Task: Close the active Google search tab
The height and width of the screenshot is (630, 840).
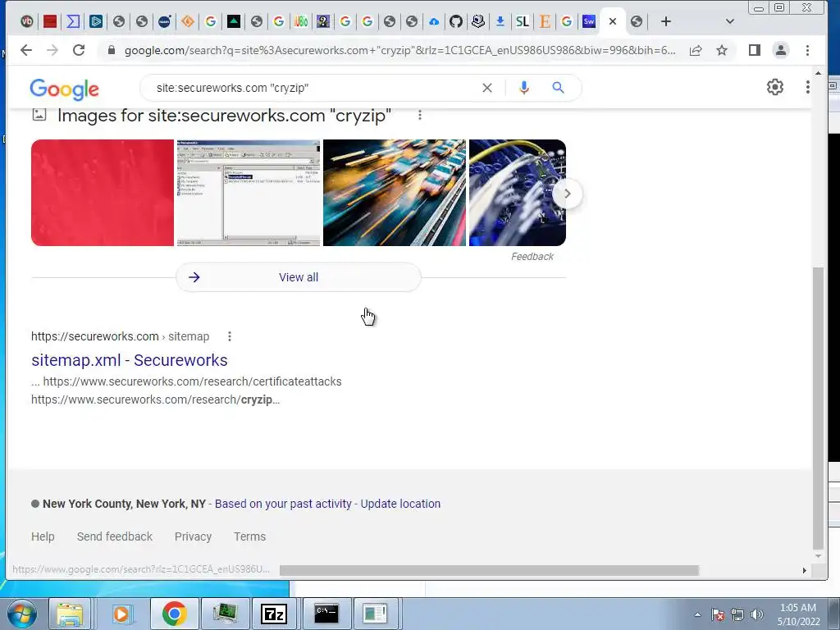Action: 613,21
